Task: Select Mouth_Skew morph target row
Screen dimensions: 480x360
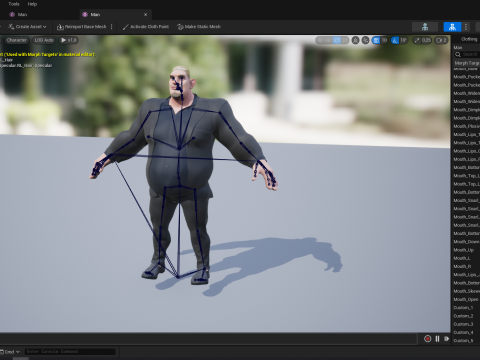Action: point(466,291)
